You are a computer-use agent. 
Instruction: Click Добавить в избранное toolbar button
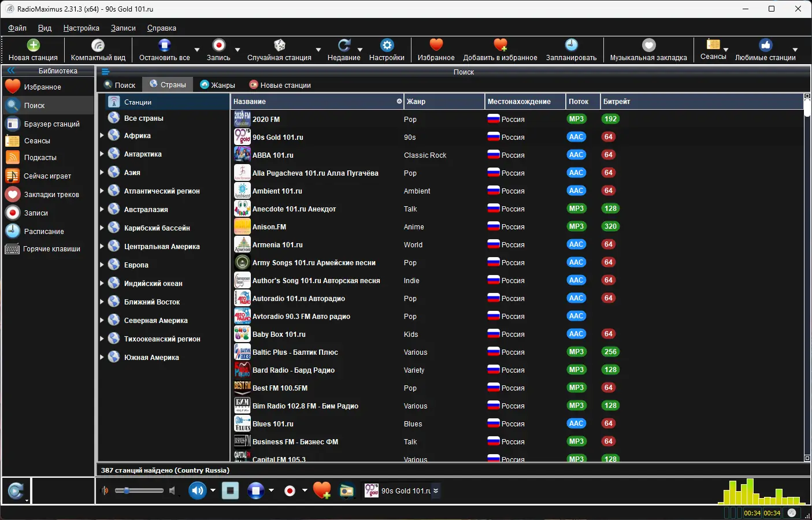point(500,50)
